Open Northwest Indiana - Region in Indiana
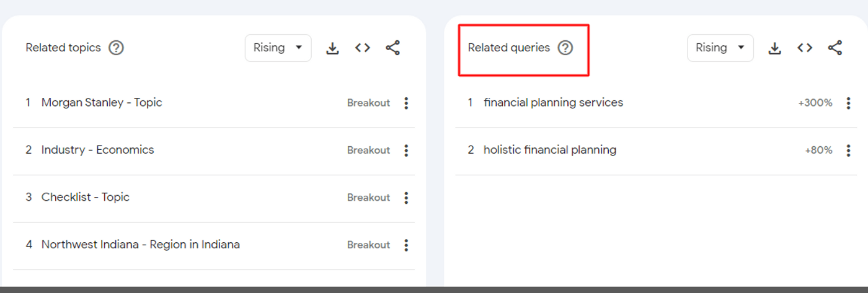 [x=140, y=245]
